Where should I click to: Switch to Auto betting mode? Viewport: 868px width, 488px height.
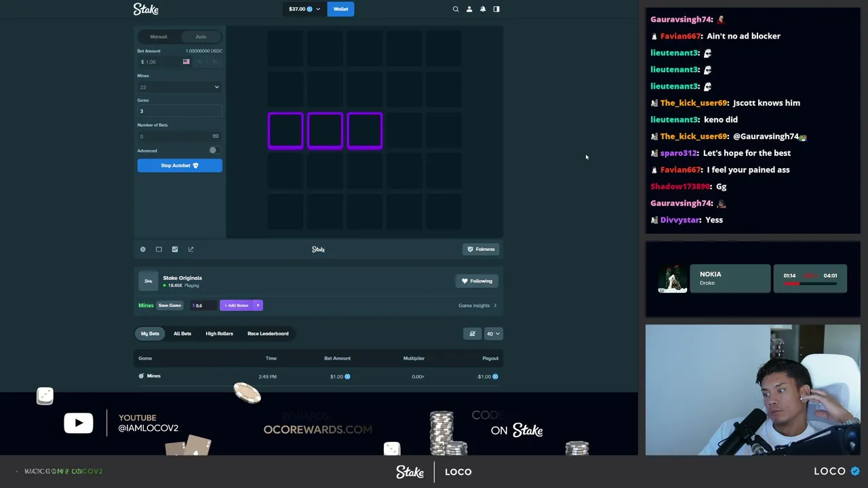[201, 37]
